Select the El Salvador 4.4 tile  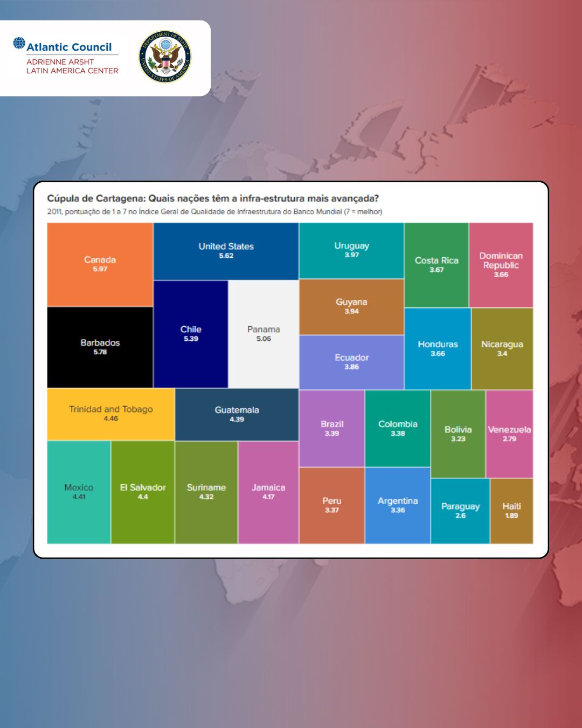[143, 492]
